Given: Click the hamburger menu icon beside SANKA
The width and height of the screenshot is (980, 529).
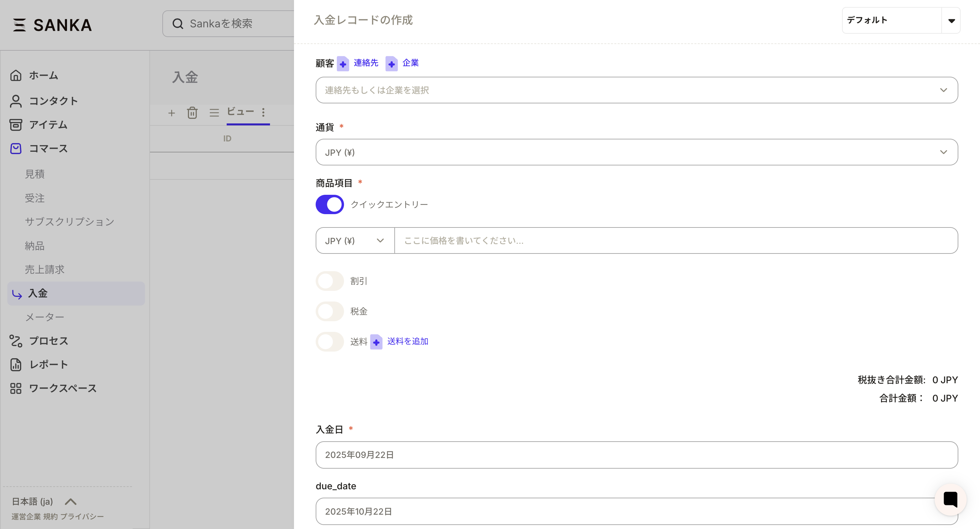Looking at the screenshot, I should pyautogui.click(x=19, y=25).
